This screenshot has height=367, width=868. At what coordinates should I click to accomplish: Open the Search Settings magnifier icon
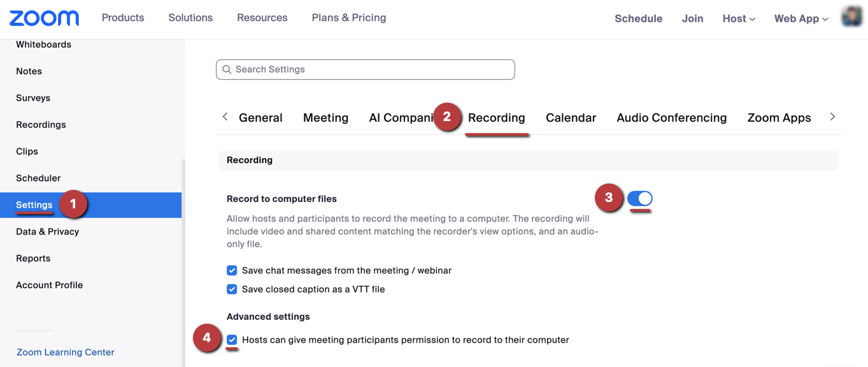[x=227, y=69]
